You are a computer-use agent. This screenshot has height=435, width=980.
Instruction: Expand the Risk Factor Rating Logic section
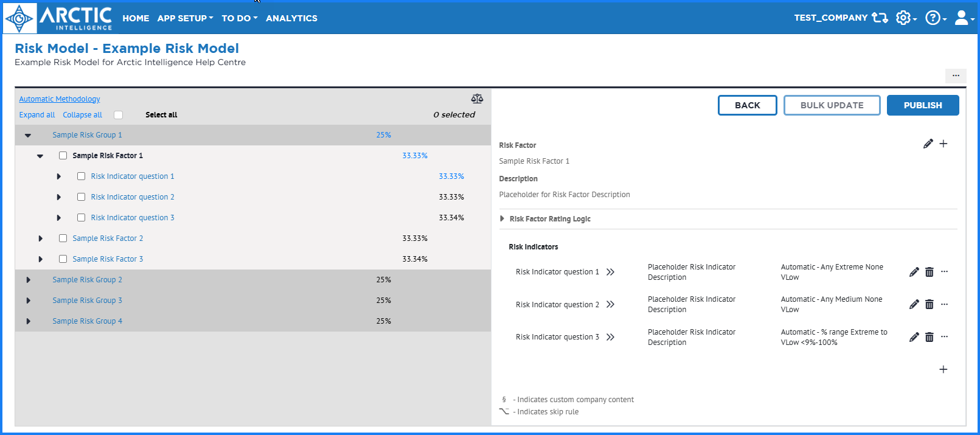(x=502, y=219)
